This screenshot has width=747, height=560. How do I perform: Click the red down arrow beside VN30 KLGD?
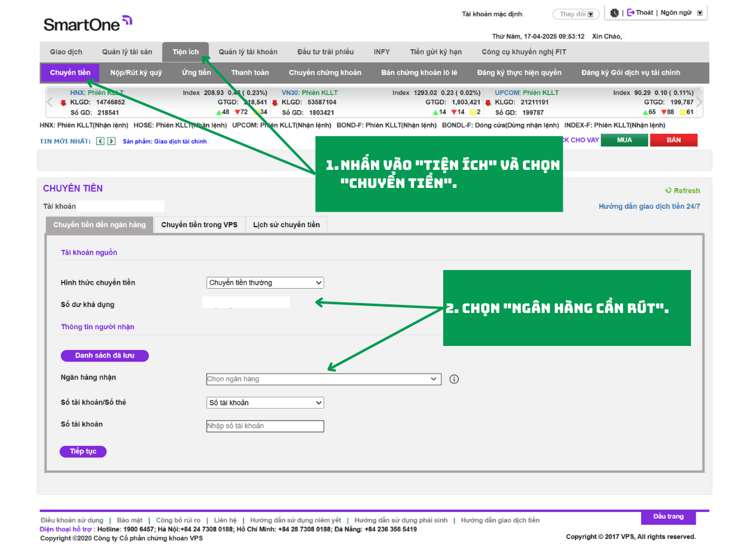coord(275,103)
